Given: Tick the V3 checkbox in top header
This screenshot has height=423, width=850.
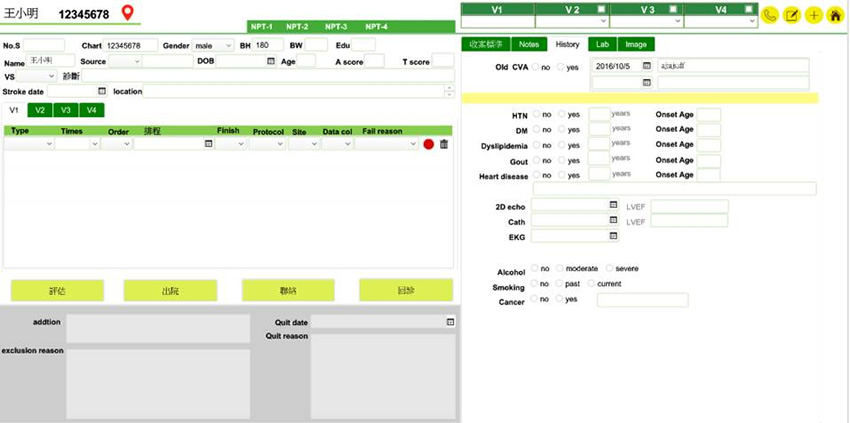Looking at the screenshot, I should coord(676,9).
